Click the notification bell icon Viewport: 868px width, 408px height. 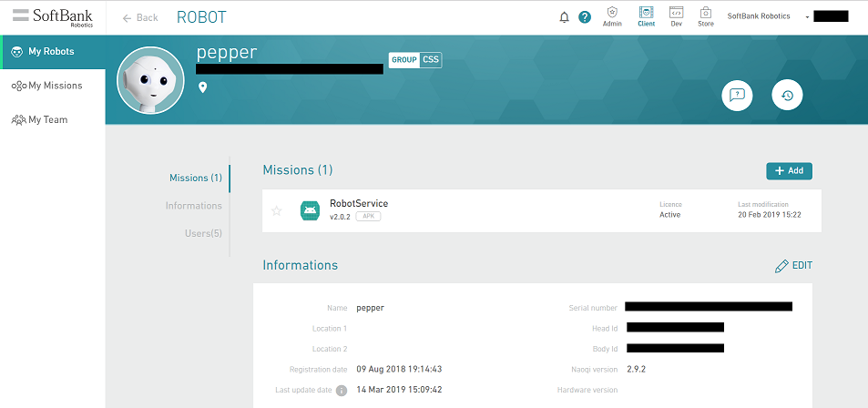565,17
